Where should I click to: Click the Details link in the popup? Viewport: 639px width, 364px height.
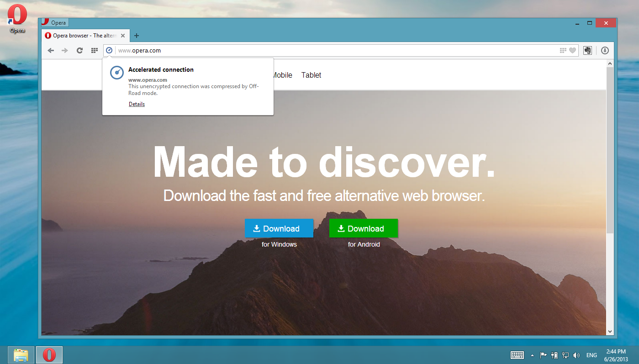click(x=137, y=104)
